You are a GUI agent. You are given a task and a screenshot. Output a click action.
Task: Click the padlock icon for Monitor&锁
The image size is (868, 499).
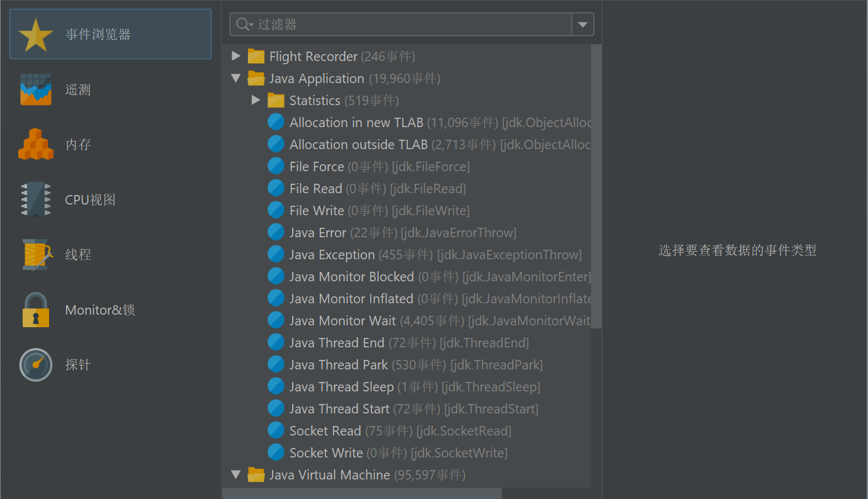tap(35, 310)
